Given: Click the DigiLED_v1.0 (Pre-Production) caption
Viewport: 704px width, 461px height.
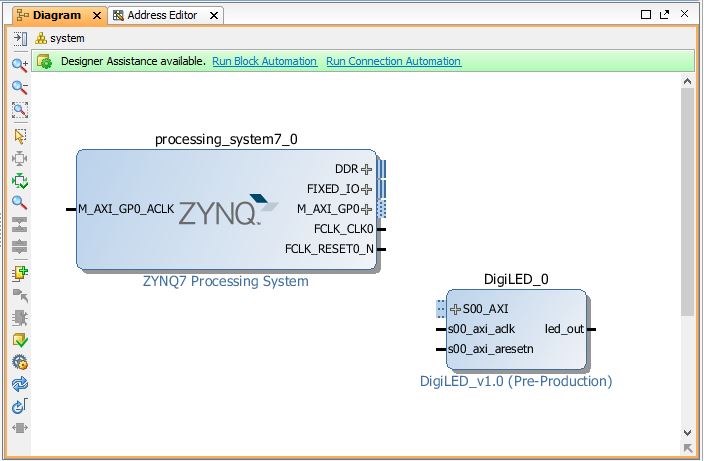Looking at the screenshot, I should click(x=516, y=382).
